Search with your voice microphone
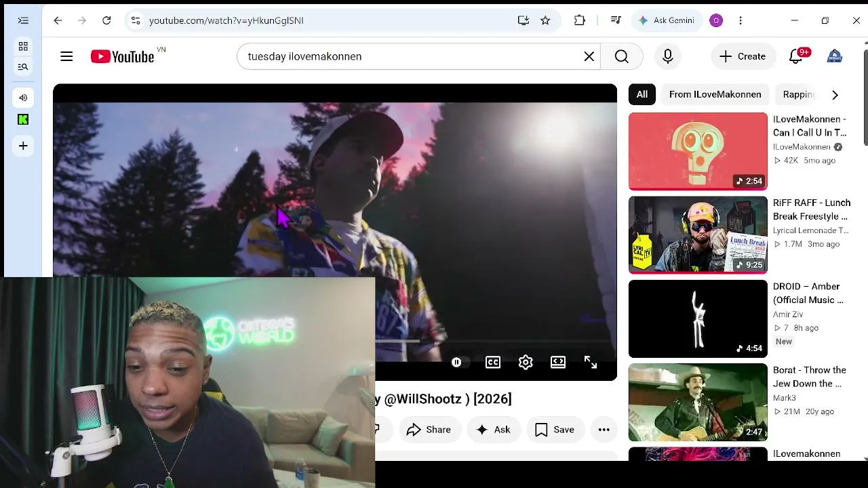The width and height of the screenshot is (868, 488). click(668, 56)
